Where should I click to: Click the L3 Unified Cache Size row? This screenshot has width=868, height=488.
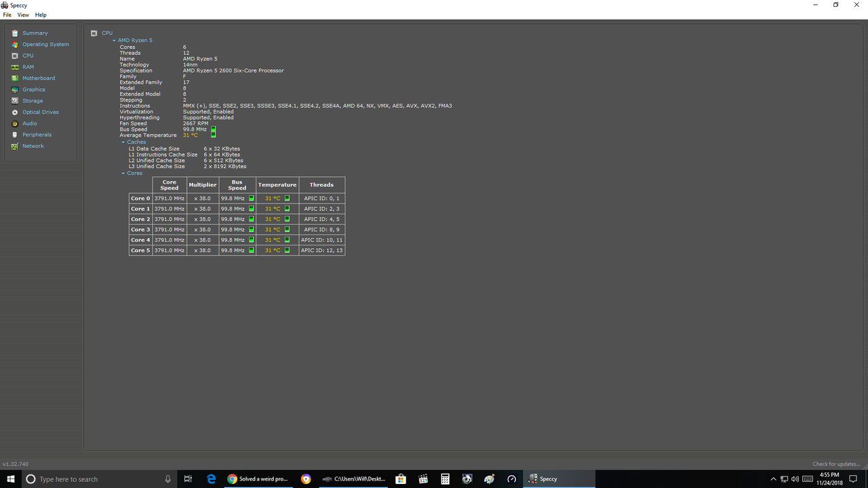[188, 166]
